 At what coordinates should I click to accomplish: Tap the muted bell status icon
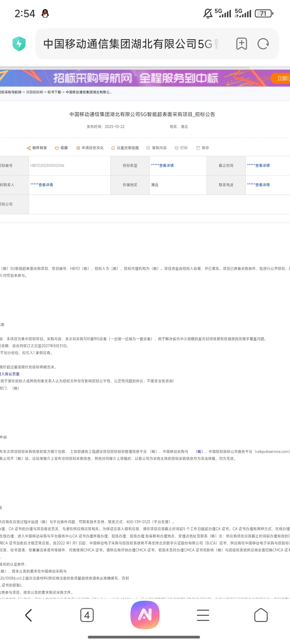(208, 13)
